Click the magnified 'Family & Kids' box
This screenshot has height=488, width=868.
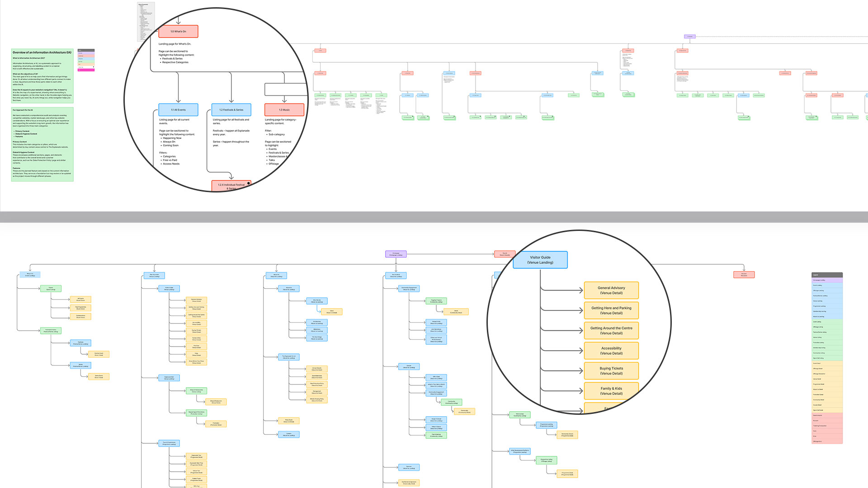click(611, 391)
